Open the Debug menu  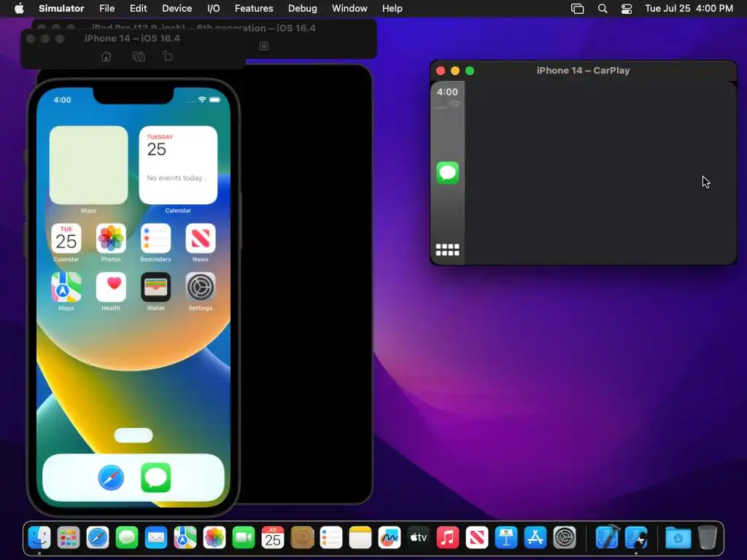click(x=303, y=9)
